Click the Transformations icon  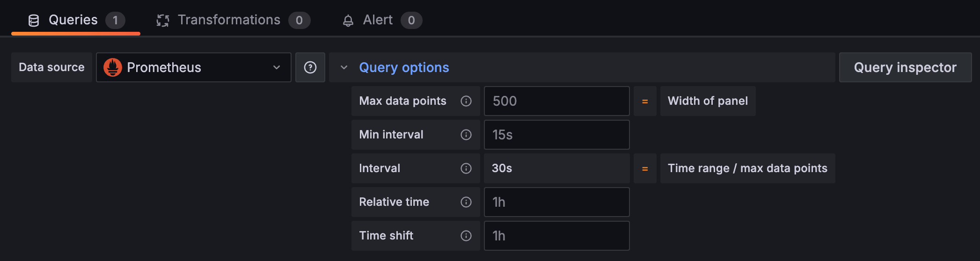[x=162, y=20]
